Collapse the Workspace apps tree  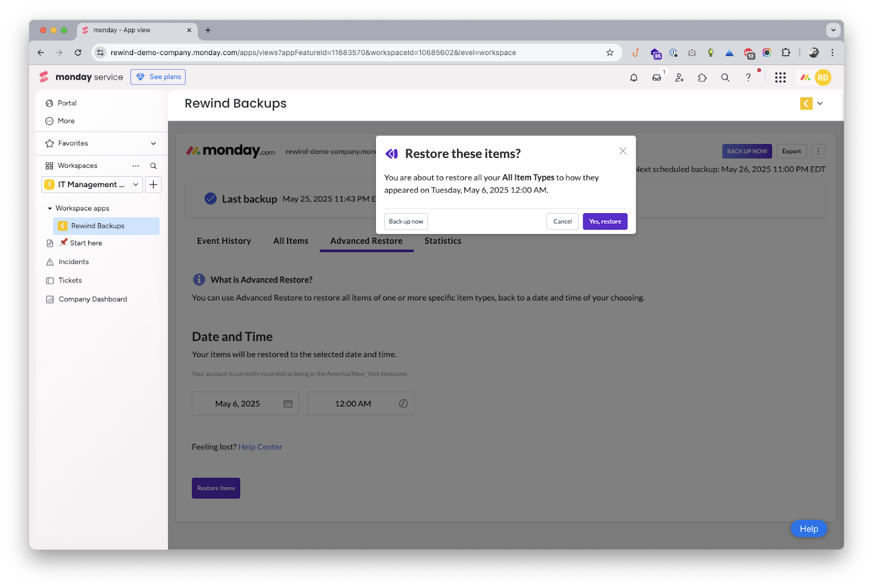(x=50, y=208)
